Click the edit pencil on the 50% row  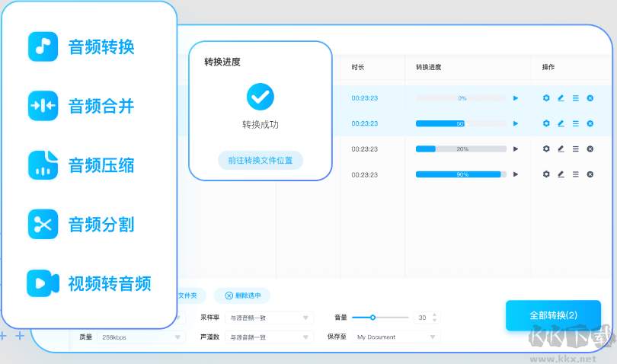[x=561, y=123]
